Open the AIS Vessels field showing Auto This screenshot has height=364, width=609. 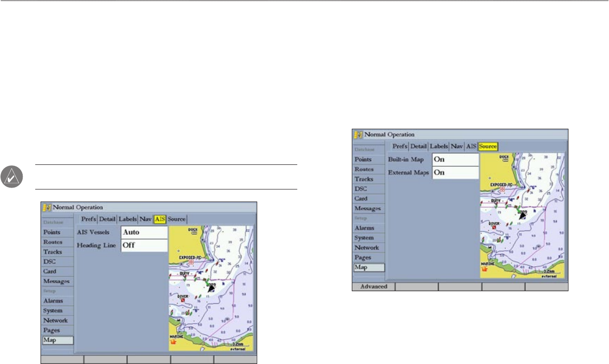pyautogui.click(x=144, y=232)
